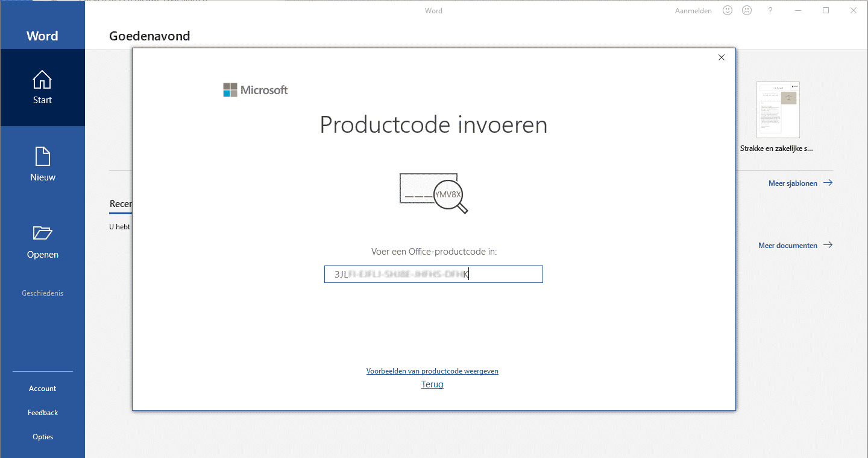Close the Productcode invoeren dialog
Image resolution: width=868 pixels, height=458 pixels.
click(x=722, y=57)
